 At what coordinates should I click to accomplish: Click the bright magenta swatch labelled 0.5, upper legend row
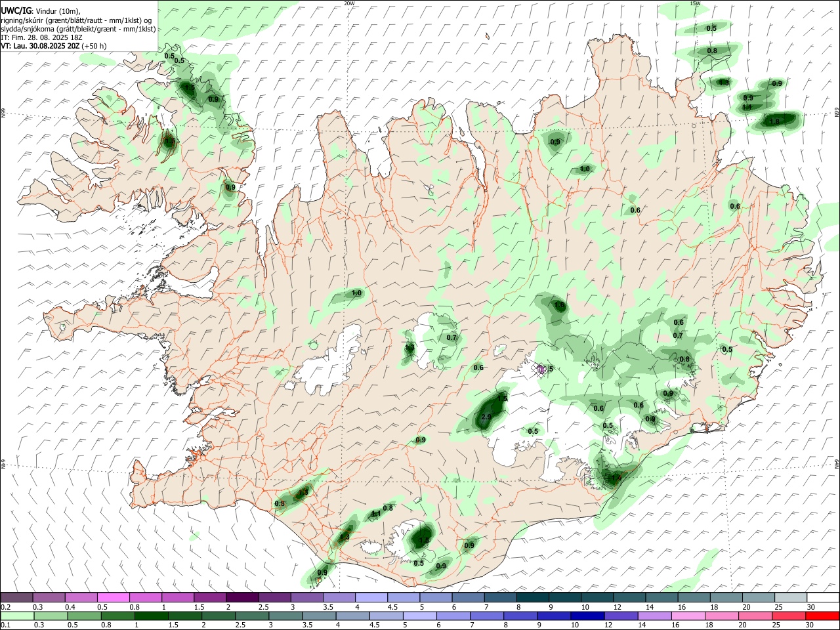[114, 598]
